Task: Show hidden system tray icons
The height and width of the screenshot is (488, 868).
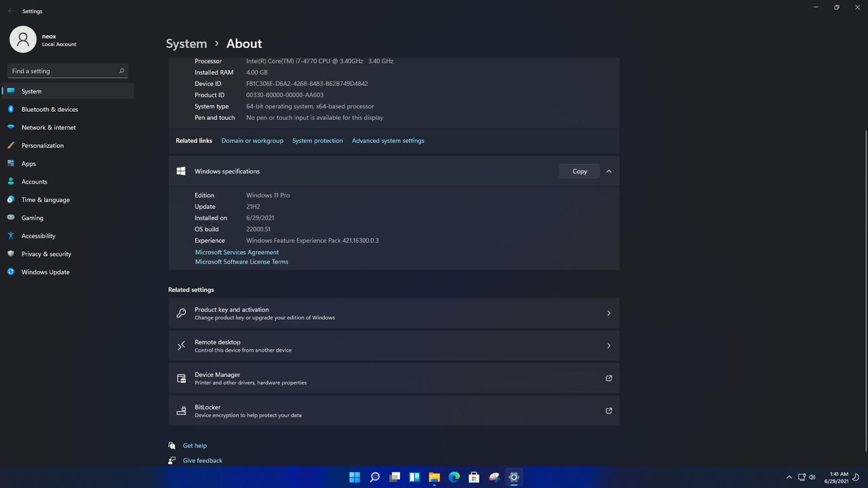Action: point(789,477)
